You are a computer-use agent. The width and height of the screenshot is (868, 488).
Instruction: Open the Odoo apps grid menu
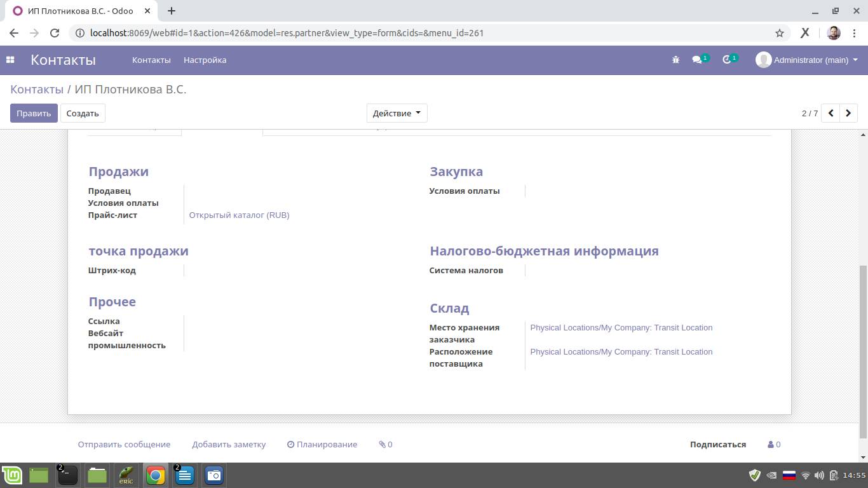click(10, 60)
